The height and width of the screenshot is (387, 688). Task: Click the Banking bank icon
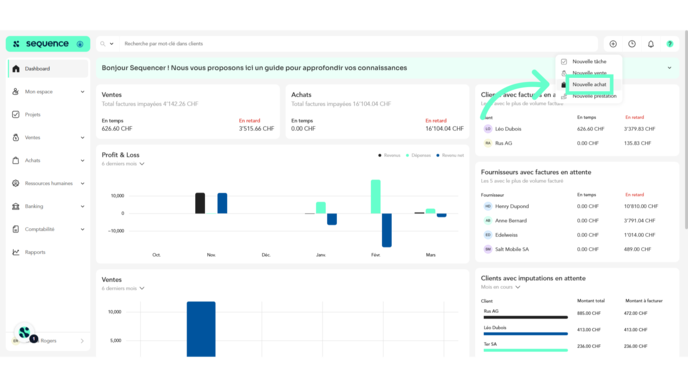pyautogui.click(x=16, y=206)
